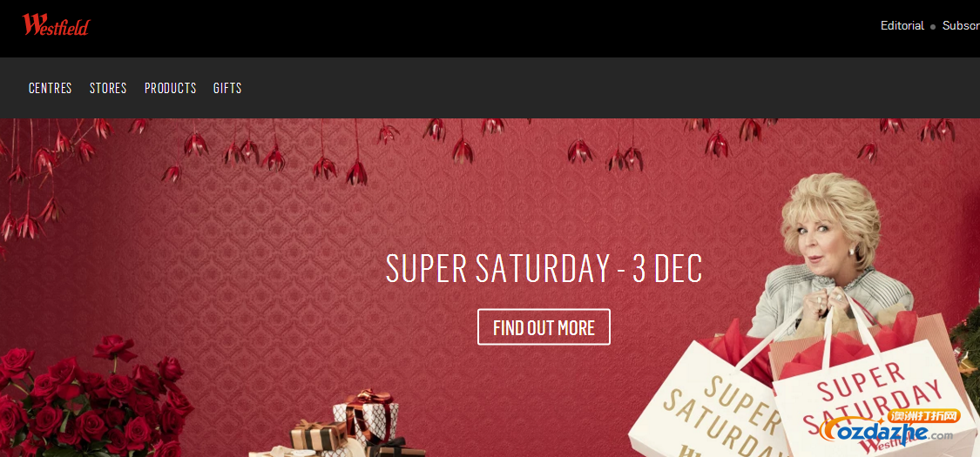Click the blonde woman's photo in the banner
Screen dimensions: 980x457
[x=831, y=250]
